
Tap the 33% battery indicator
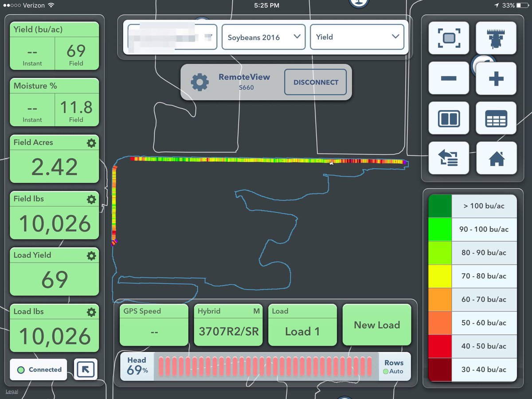coord(516,5)
